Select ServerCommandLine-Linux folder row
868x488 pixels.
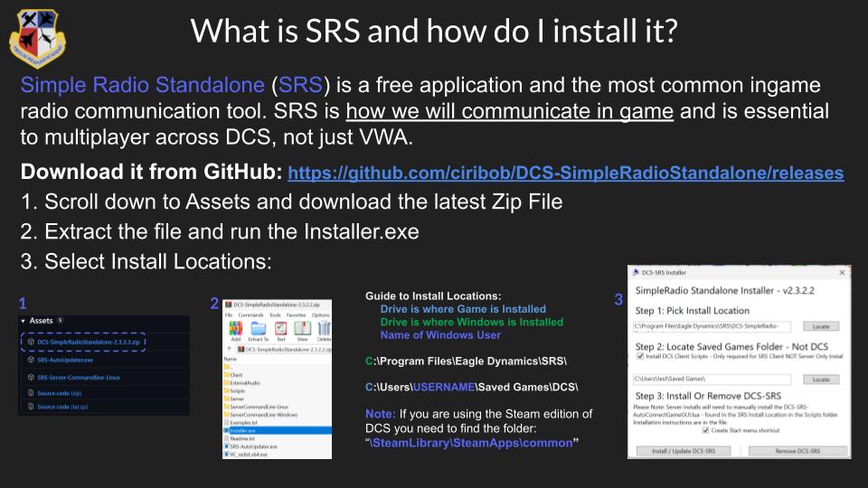[x=277, y=407]
